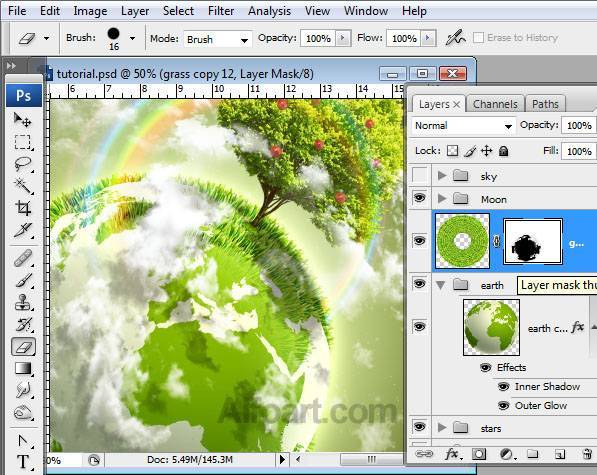Select the Gradient tool

[x=22, y=368]
